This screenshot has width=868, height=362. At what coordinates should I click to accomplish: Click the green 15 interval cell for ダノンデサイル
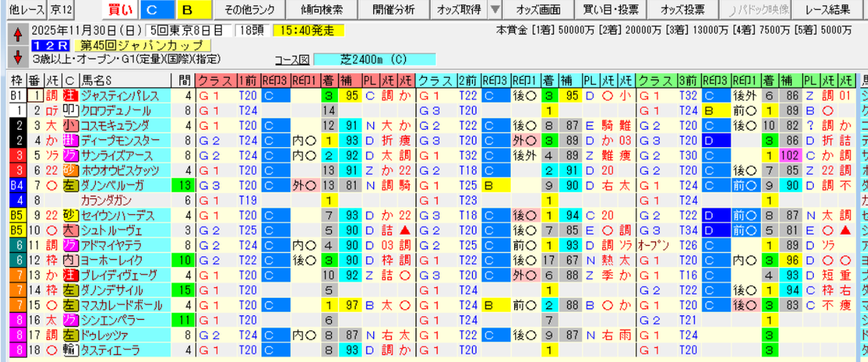click(x=184, y=290)
